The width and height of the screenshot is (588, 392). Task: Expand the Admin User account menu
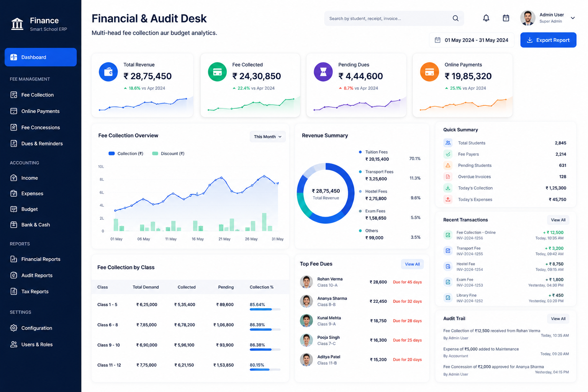(573, 18)
